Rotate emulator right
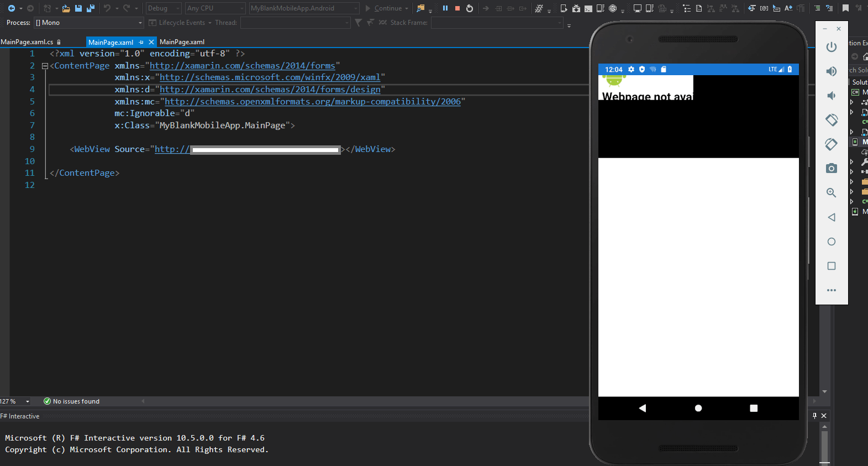This screenshot has width=868, height=466. tap(831, 144)
